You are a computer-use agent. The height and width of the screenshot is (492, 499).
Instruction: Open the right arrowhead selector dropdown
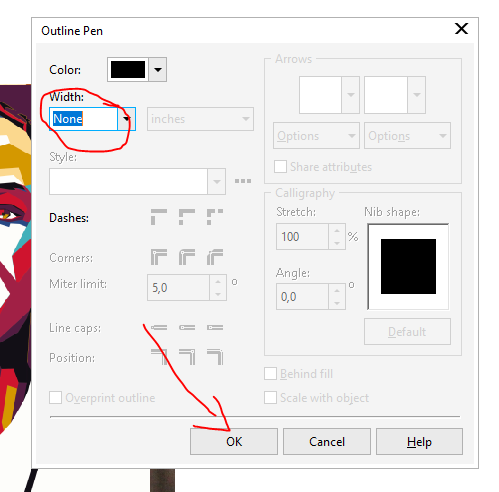click(x=416, y=95)
